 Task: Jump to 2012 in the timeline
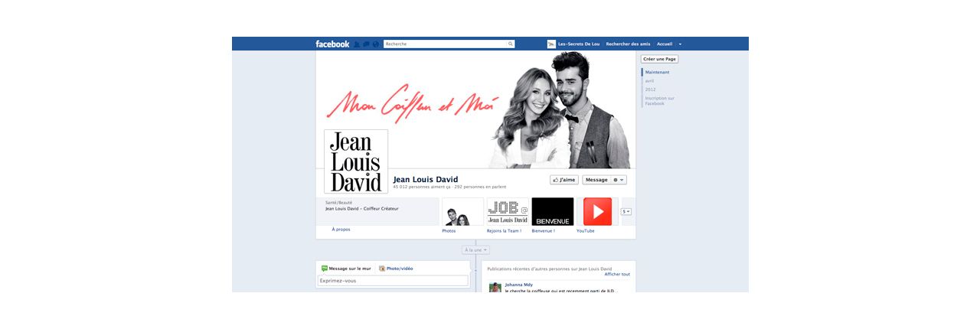tap(650, 90)
